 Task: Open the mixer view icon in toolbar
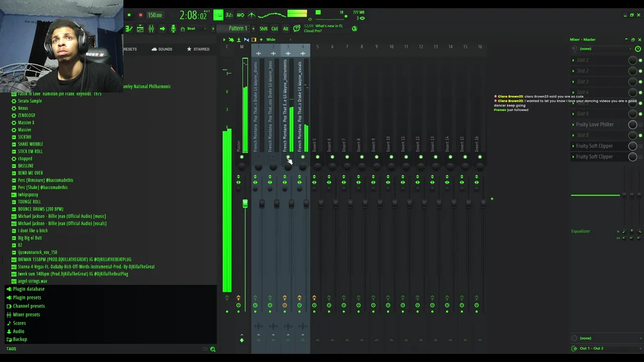(x=151, y=29)
